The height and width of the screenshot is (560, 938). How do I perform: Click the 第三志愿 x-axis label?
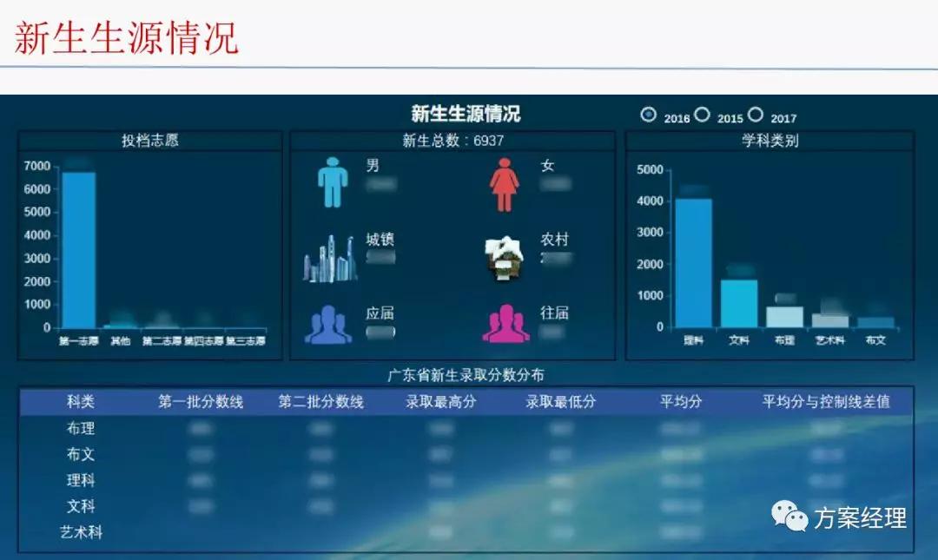[x=246, y=341]
